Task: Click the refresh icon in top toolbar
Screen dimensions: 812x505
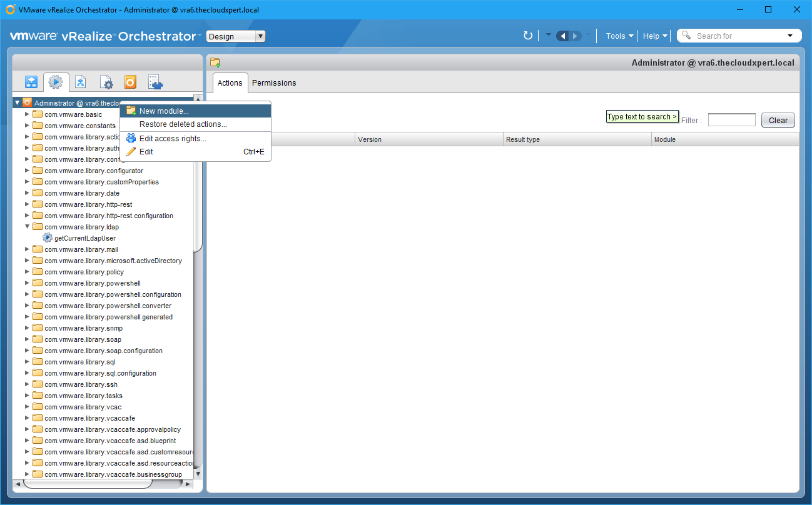Action: [x=528, y=36]
